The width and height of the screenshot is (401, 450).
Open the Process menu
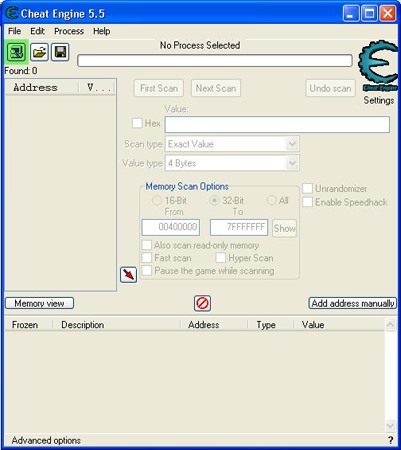click(69, 31)
